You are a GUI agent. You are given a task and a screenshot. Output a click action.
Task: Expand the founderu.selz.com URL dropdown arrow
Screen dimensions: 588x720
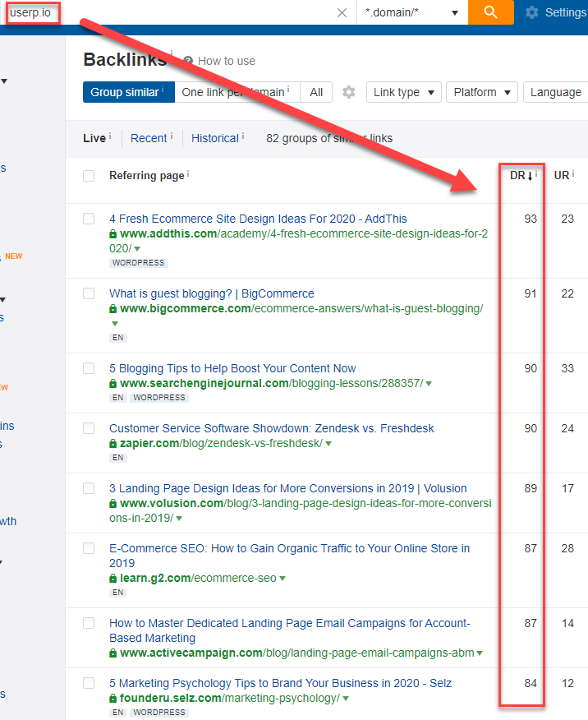point(346,699)
